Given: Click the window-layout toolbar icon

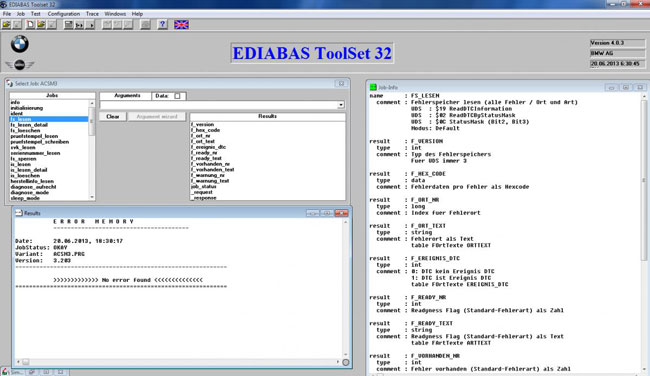Looking at the screenshot, I should [69, 25].
